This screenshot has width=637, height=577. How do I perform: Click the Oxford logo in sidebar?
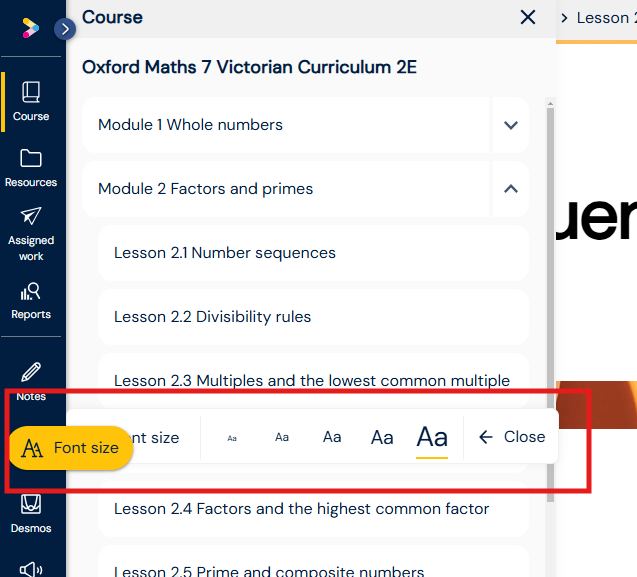click(30, 28)
